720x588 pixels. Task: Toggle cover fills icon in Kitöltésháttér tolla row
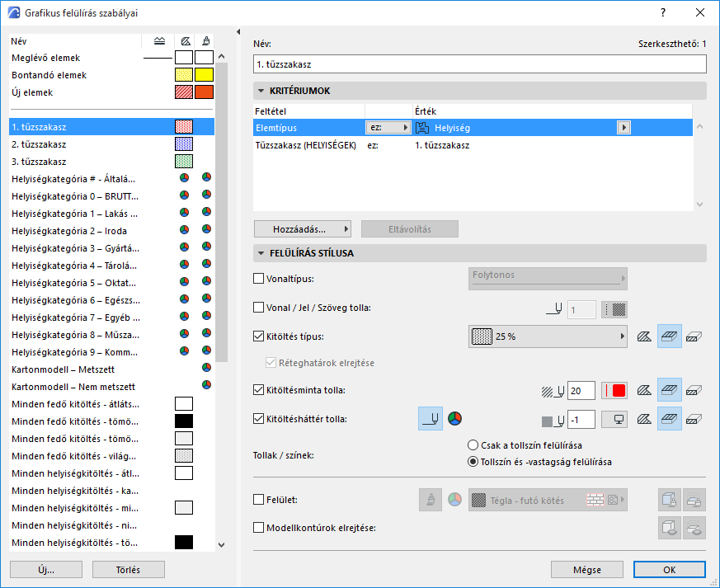(x=670, y=419)
